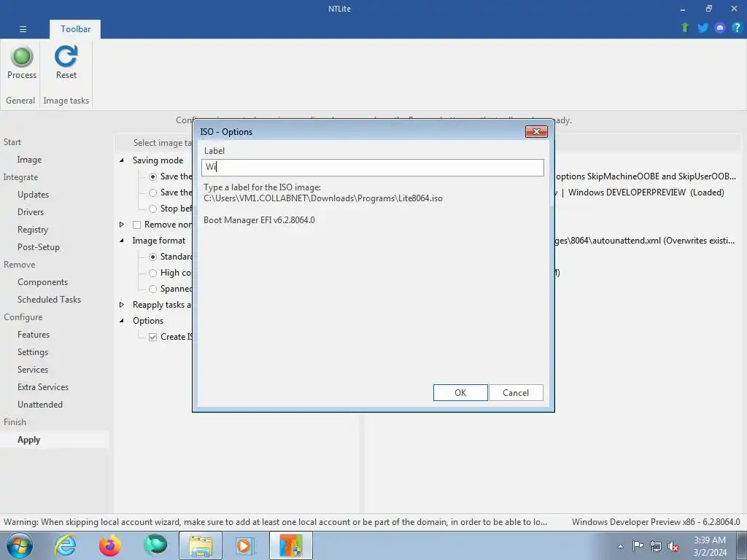Click the Windows DEVELOPERPREVIEW (Loaded) text
The image size is (747, 560).
coord(646,192)
